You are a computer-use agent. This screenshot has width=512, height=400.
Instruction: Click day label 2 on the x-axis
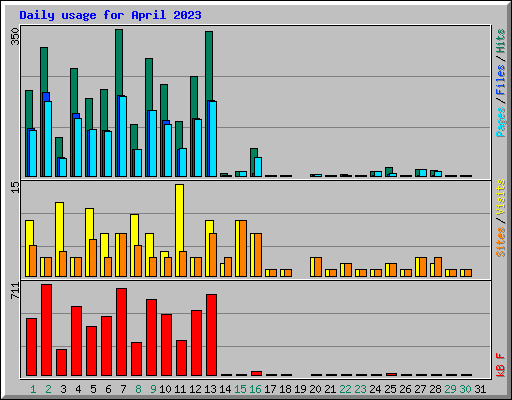(x=48, y=389)
